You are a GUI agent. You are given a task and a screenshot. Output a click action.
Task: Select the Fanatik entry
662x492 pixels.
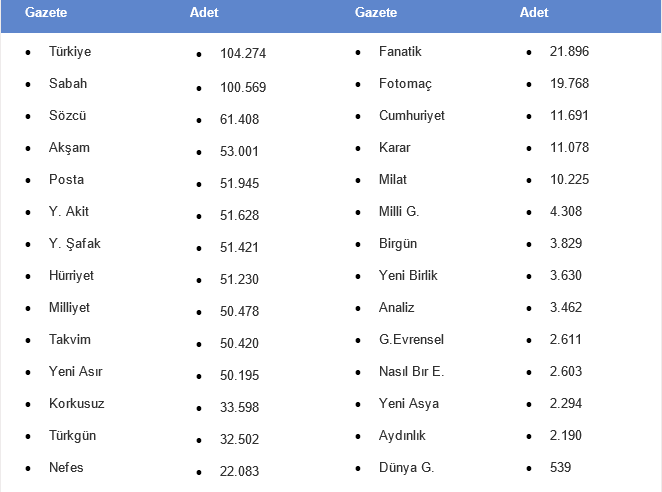(400, 51)
